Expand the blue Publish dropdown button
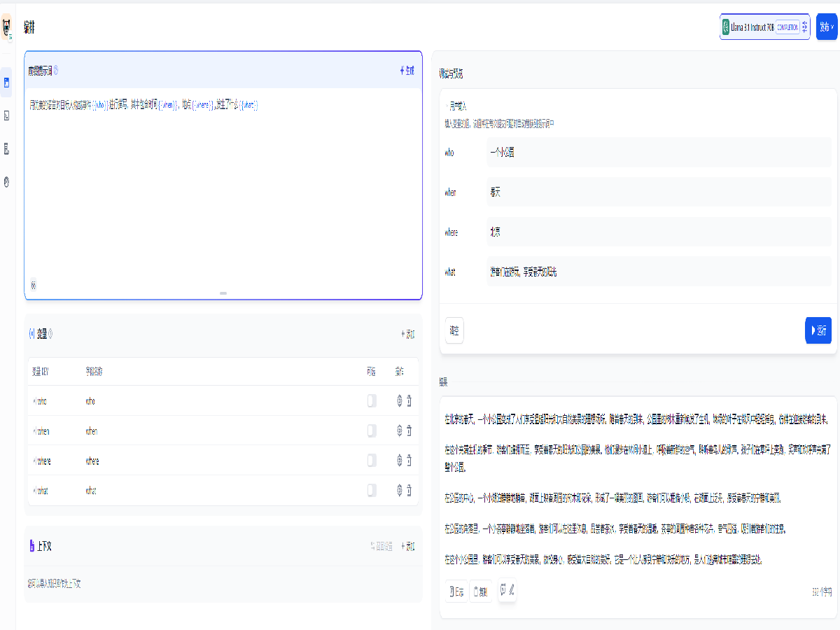 tap(827, 27)
